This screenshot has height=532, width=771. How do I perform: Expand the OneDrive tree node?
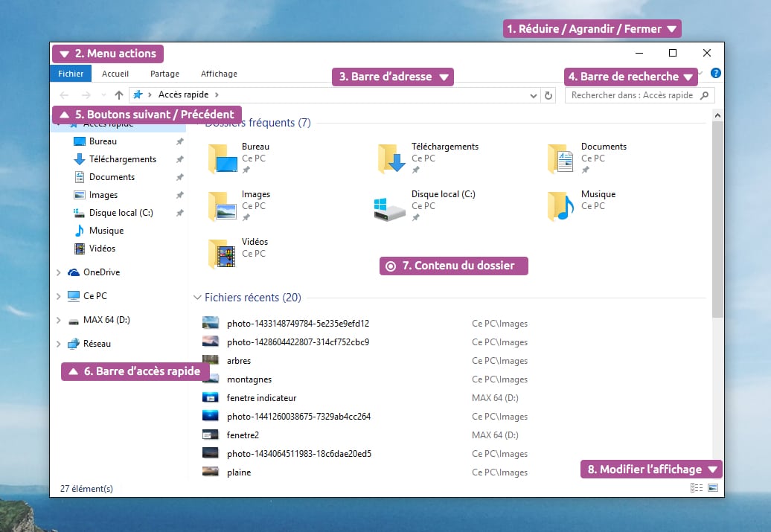point(59,272)
